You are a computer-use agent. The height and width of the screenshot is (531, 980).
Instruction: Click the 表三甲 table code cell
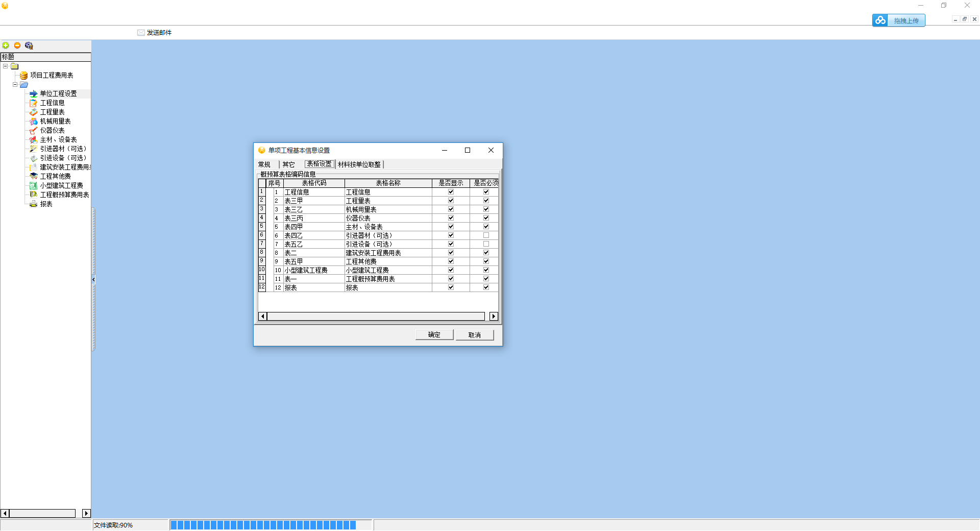314,201
